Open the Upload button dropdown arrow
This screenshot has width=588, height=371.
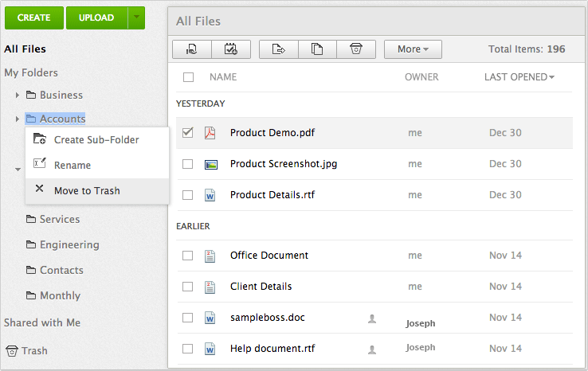point(137,17)
